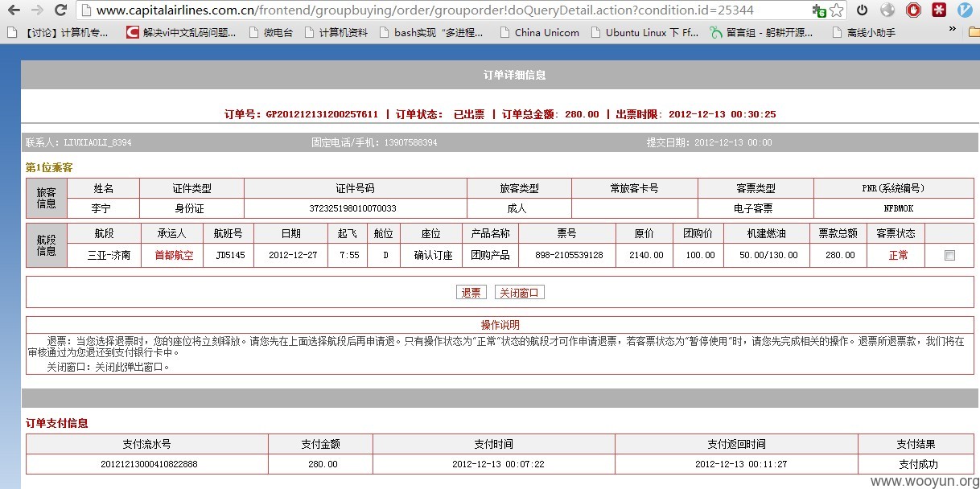
Task: Click the red star-square extension icon
Action: [x=939, y=10]
